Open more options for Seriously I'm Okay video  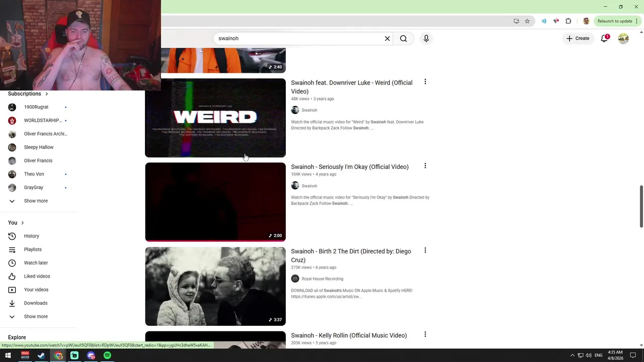pyautogui.click(x=425, y=166)
